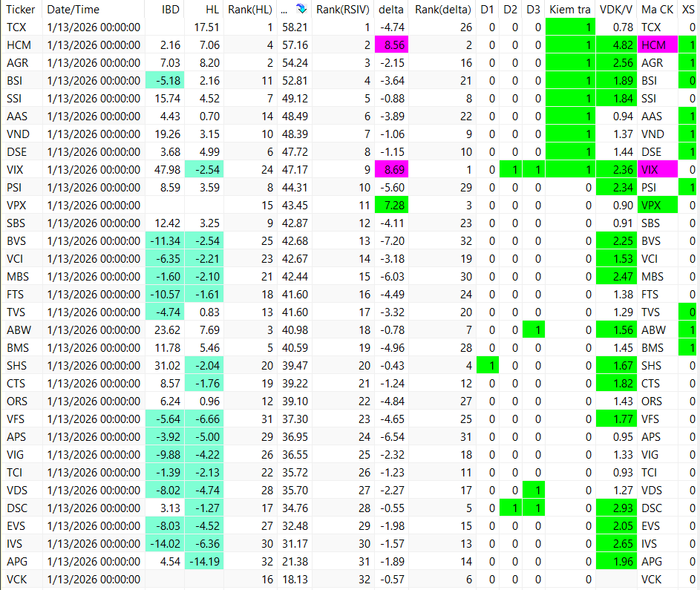Sort by the Date/Time column header
The width and height of the screenshot is (700, 590).
[x=73, y=10]
